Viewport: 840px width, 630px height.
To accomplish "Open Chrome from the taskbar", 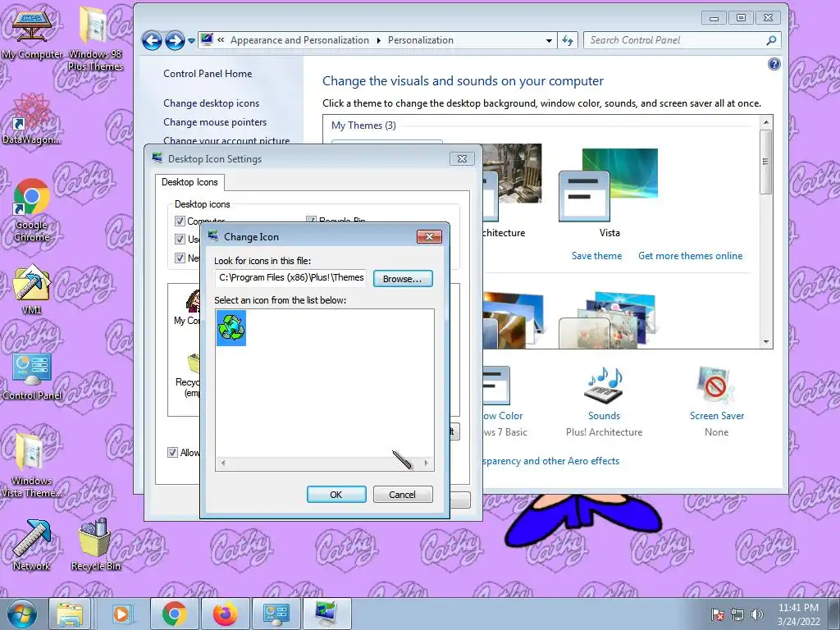I will pyautogui.click(x=175, y=614).
